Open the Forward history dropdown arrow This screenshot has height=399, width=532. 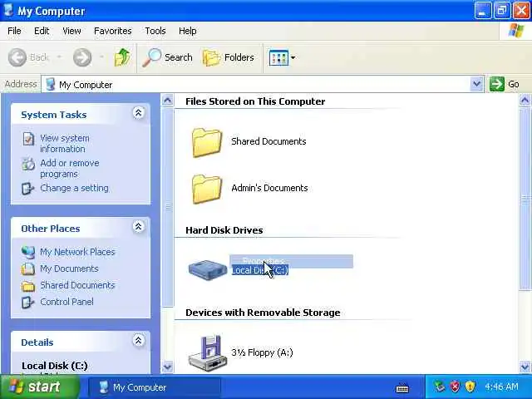click(101, 57)
